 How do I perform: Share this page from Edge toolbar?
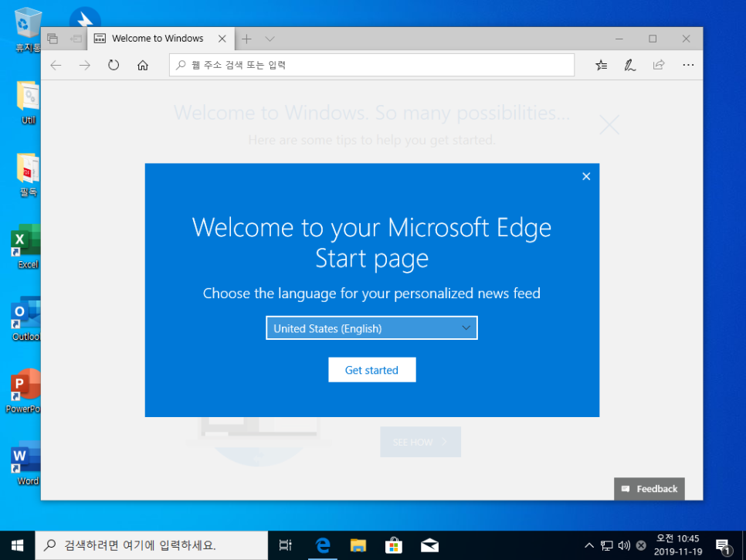659,65
